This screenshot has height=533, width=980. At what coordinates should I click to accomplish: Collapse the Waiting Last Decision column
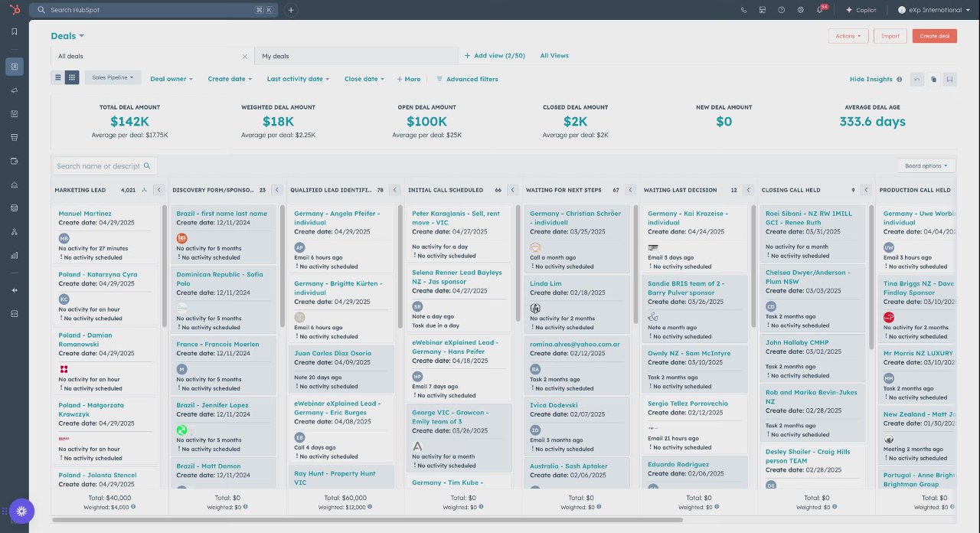[x=749, y=190]
